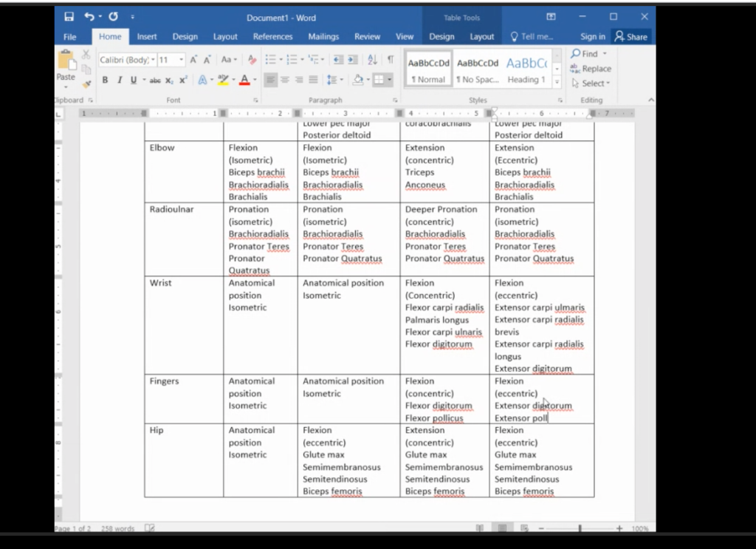This screenshot has width=756, height=549.
Task: Switch to Web Layout view
Action: (x=525, y=528)
